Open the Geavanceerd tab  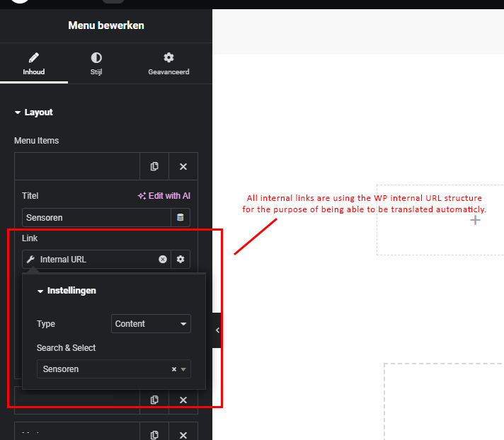(x=168, y=64)
